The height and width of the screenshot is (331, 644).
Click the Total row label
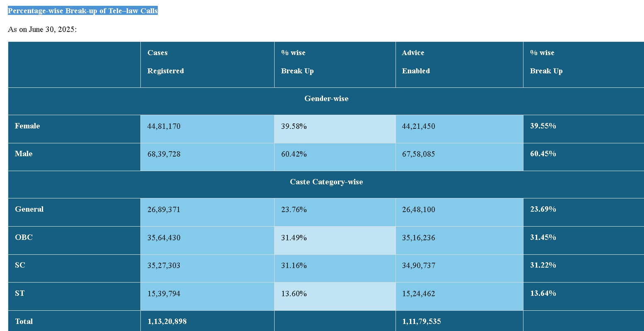pyautogui.click(x=24, y=321)
